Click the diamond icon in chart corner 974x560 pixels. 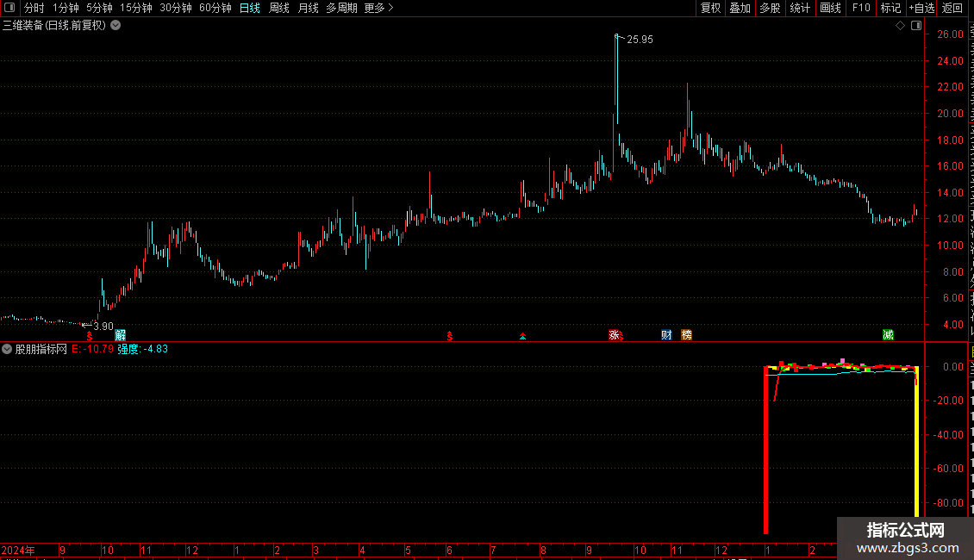[x=900, y=26]
